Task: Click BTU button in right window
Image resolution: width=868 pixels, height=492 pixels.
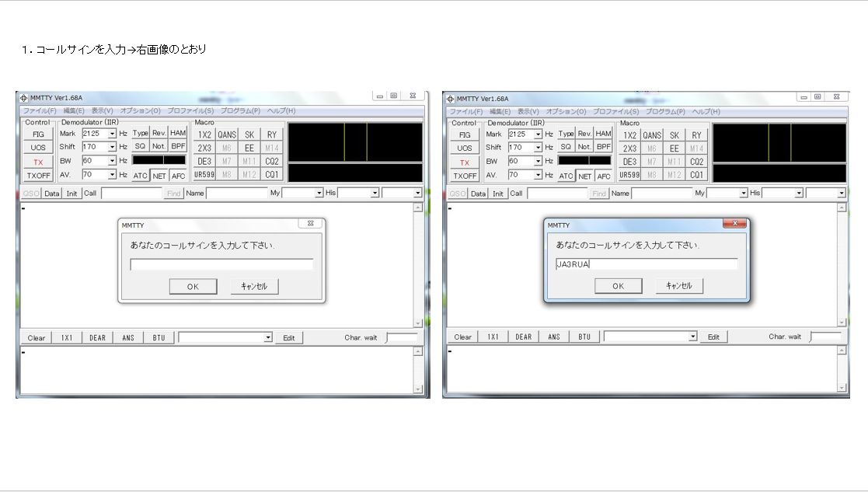Action: point(584,337)
